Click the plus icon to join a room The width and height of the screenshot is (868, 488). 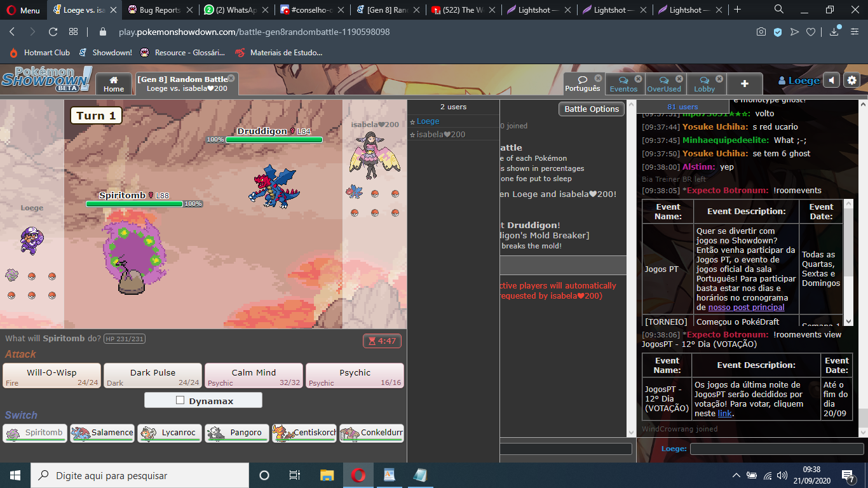pyautogui.click(x=745, y=84)
